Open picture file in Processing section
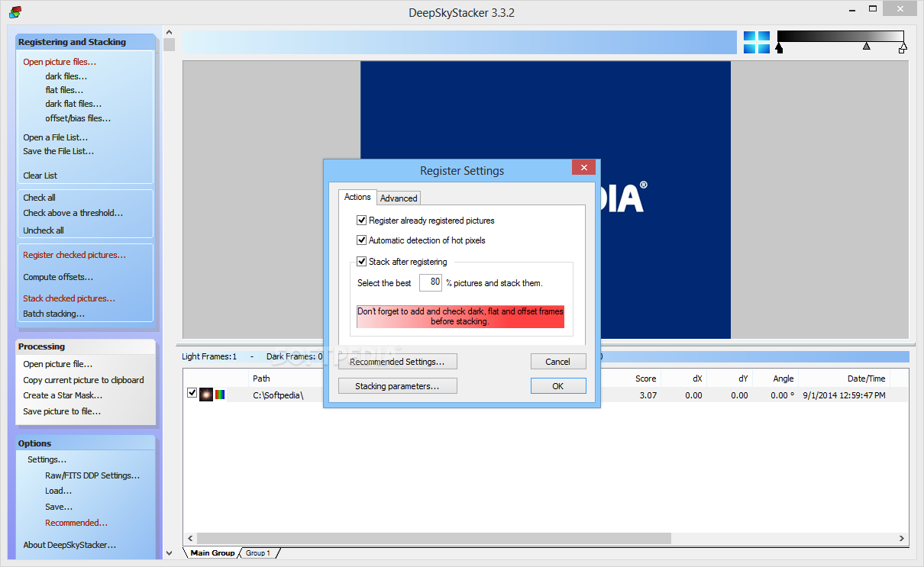 click(57, 364)
